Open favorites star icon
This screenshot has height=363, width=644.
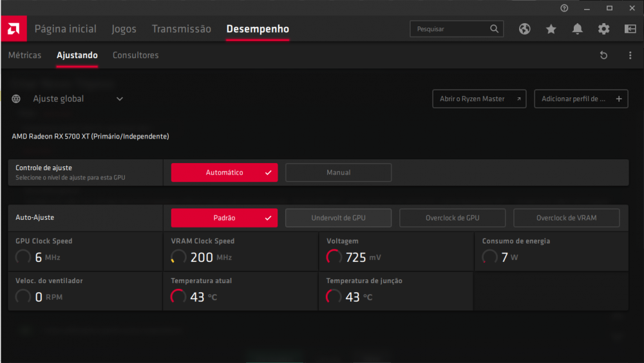click(551, 29)
